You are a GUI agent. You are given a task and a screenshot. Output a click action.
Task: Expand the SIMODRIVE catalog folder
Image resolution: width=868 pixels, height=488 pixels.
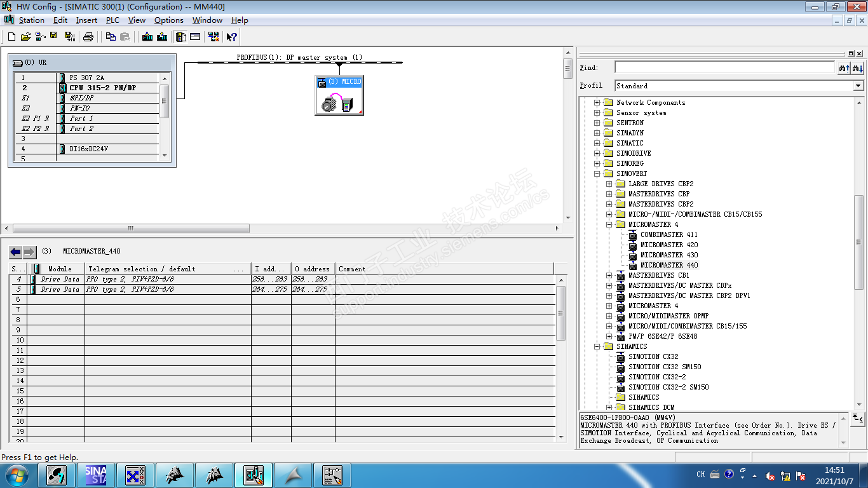(x=597, y=153)
